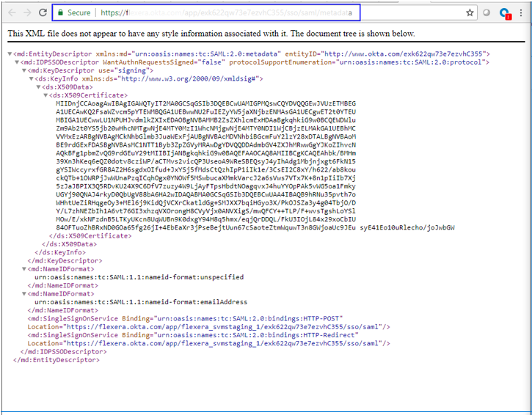Bookmark this page with the star icon
The width and height of the screenshot is (532, 415).
(x=470, y=12)
